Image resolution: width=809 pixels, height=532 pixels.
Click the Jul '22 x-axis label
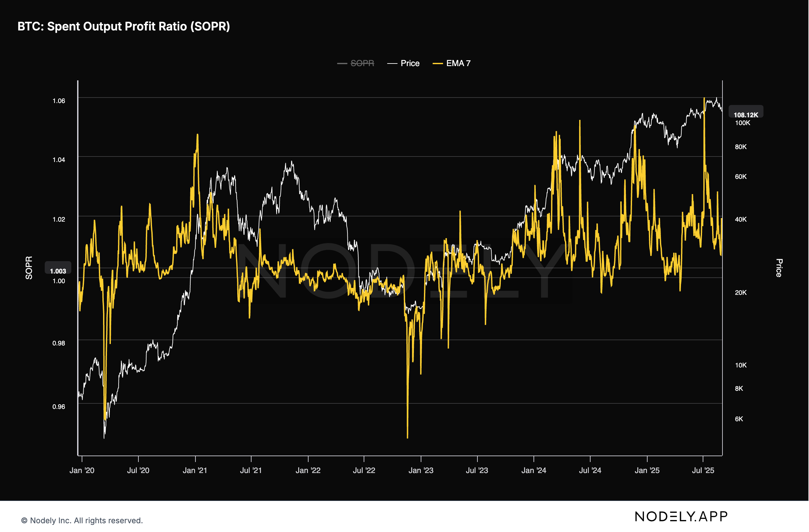[364, 470]
